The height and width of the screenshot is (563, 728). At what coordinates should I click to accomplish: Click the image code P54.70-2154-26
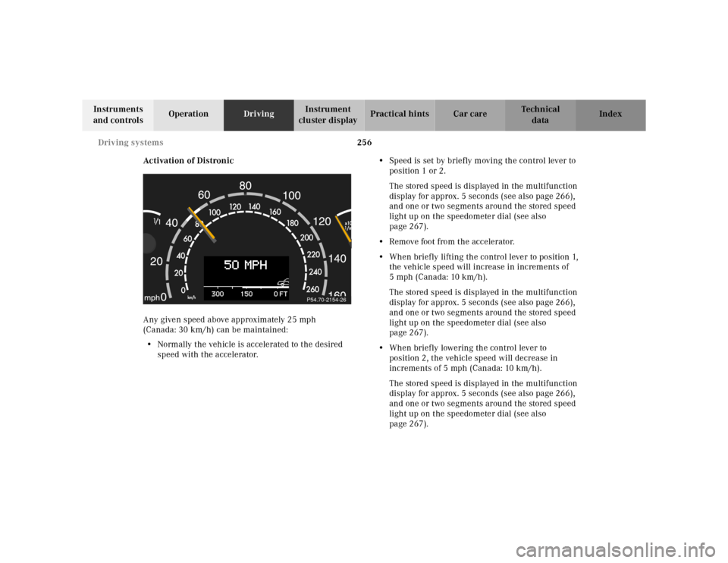(326, 300)
